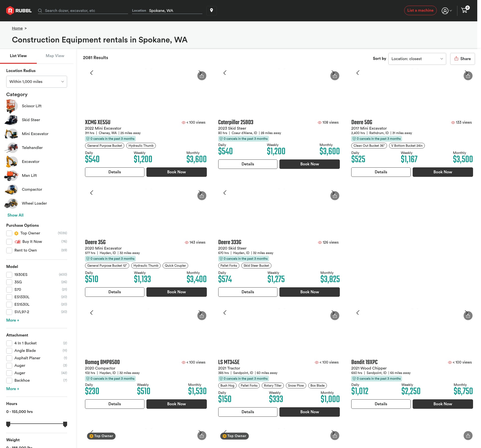Open Details for Bandit 19XPC
Viewport: 481px width, 448px height.
(381, 404)
